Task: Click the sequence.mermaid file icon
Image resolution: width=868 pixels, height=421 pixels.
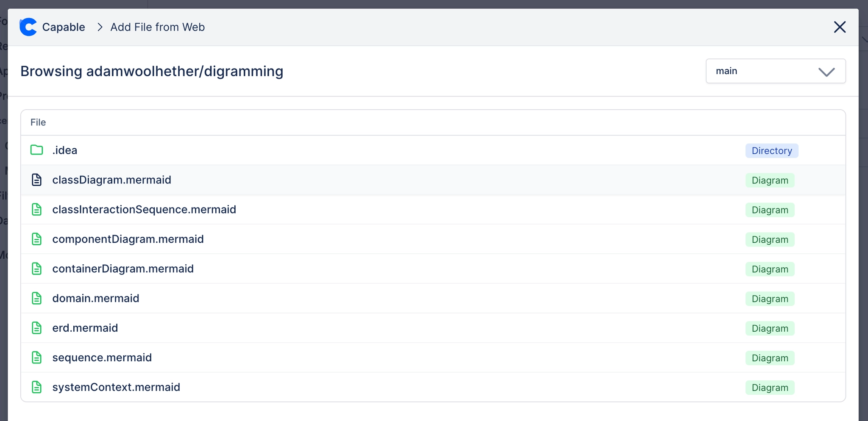Action: pos(37,357)
